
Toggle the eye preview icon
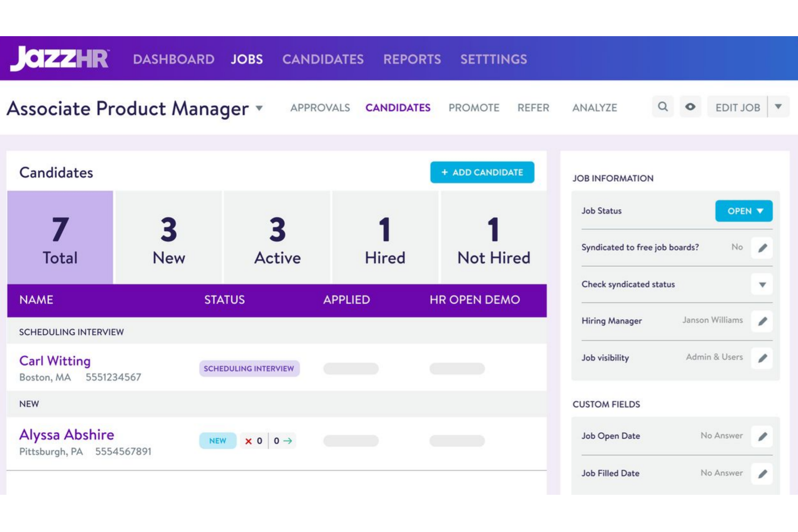(x=690, y=107)
